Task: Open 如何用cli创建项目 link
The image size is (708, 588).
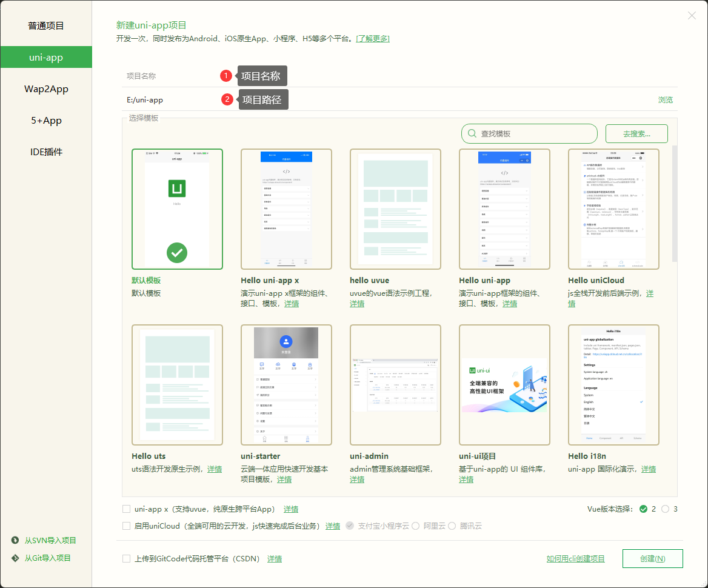Action: (575, 558)
